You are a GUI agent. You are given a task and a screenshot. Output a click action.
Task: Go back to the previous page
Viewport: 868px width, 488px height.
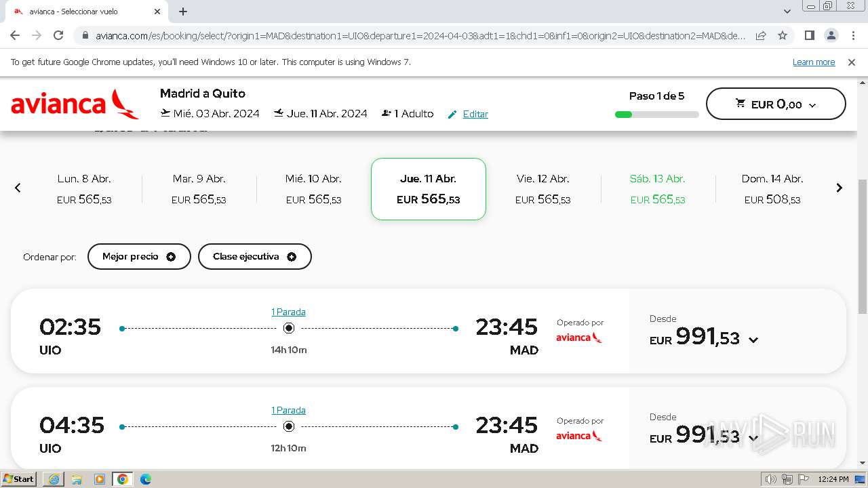coord(15,35)
